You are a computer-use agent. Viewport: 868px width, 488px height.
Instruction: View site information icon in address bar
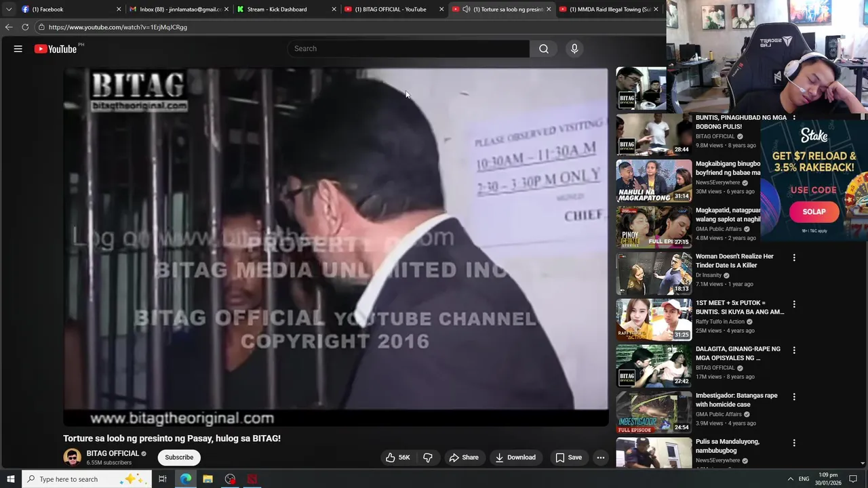point(41,27)
